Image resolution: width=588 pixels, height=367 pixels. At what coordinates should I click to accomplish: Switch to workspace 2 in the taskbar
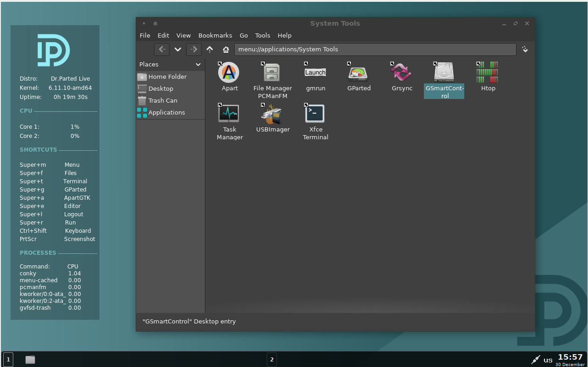[x=272, y=360]
